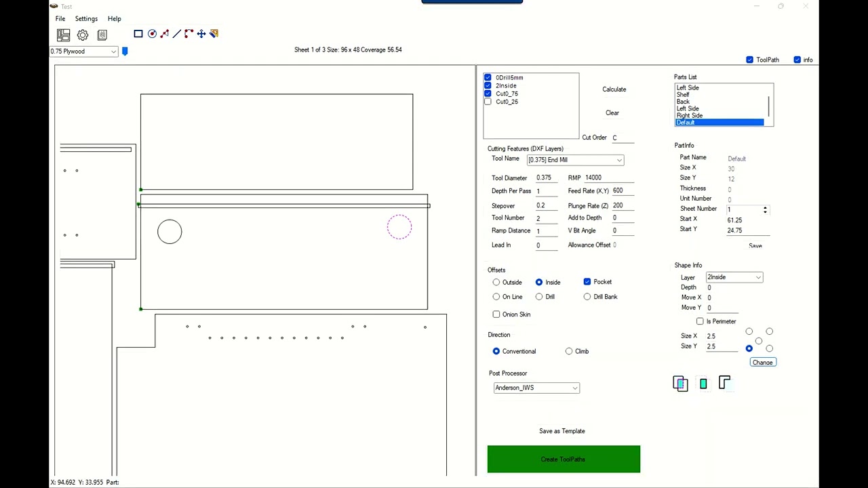This screenshot has width=868, height=488.
Task: Toggle the info checkbox
Action: [x=797, y=60]
